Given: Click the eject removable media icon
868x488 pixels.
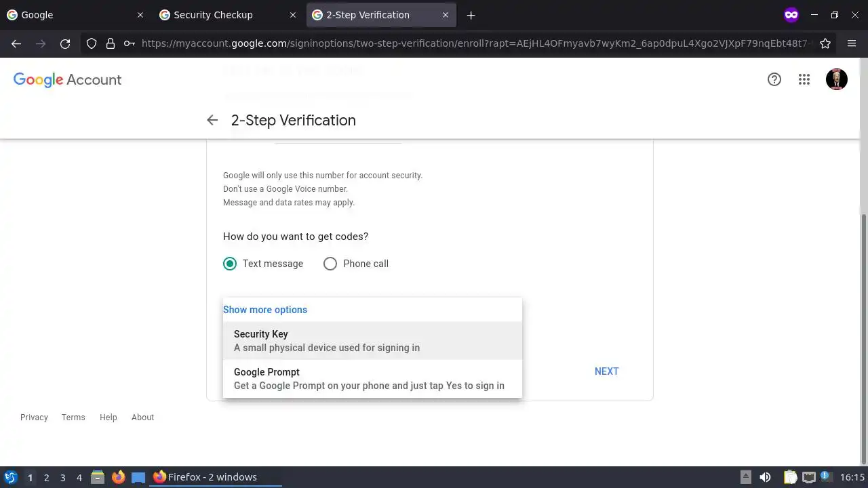Looking at the screenshot, I should click(x=746, y=477).
